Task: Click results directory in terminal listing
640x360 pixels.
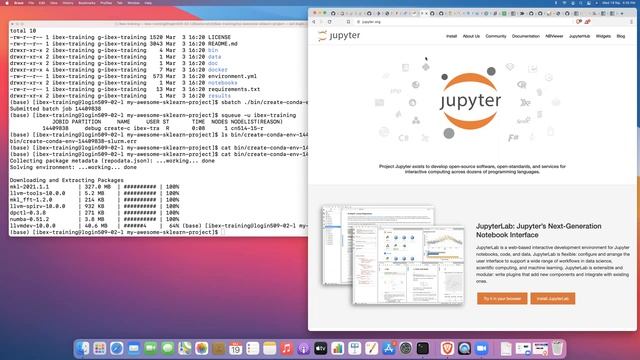Action: tap(219, 96)
